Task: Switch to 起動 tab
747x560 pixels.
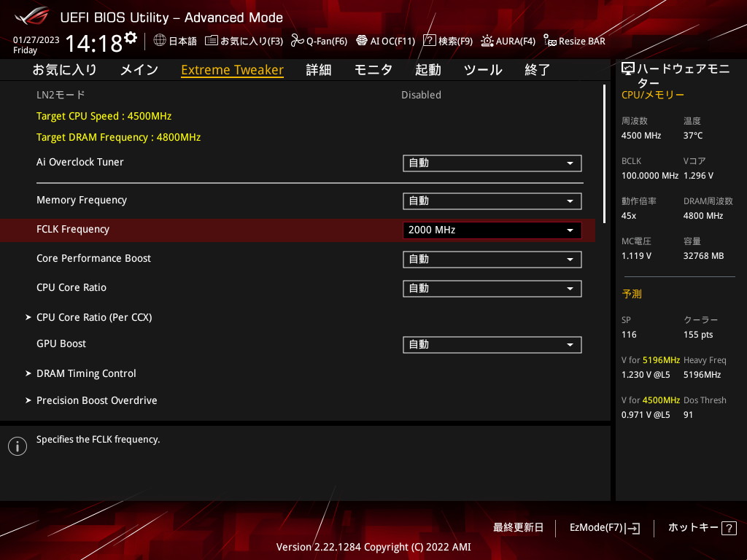Action: click(427, 70)
